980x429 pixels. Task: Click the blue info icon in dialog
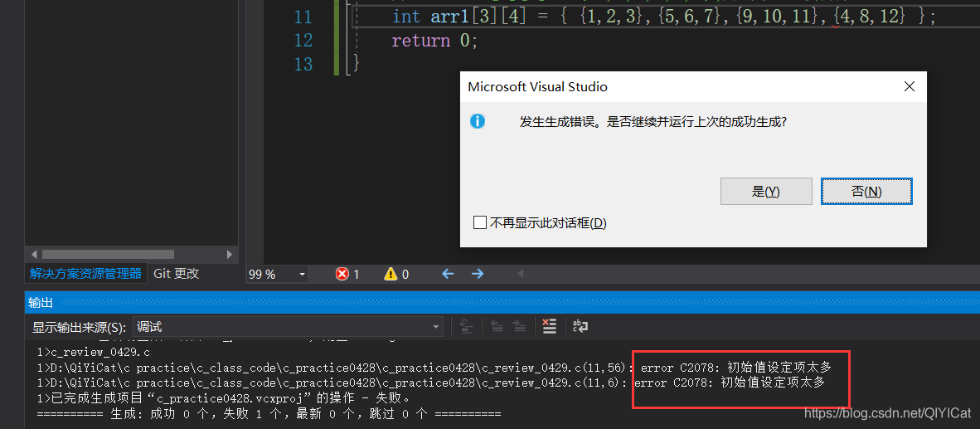tap(478, 121)
